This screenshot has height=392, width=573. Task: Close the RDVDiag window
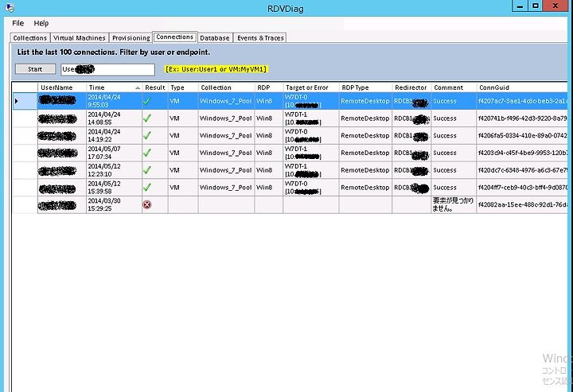click(x=555, y=6)
